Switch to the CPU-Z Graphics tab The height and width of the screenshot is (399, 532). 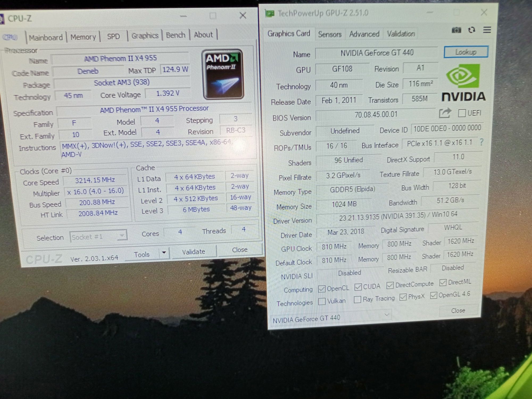tap(145, 36)
